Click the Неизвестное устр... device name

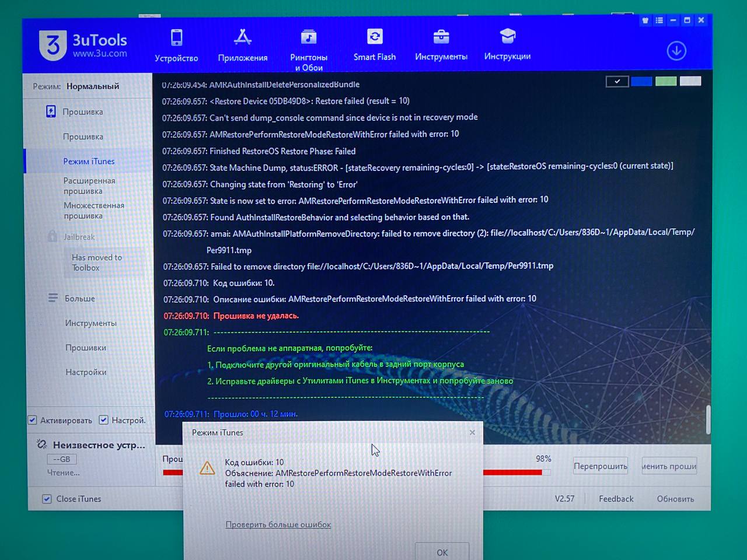pyautogui.click(x=99, y=444)
